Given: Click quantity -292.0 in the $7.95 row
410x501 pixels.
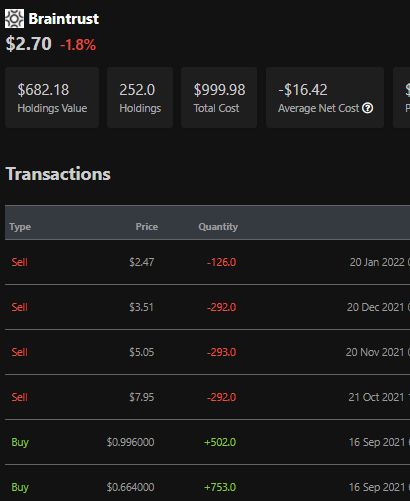Looking at the screenshot, I should tap(221, 397).
